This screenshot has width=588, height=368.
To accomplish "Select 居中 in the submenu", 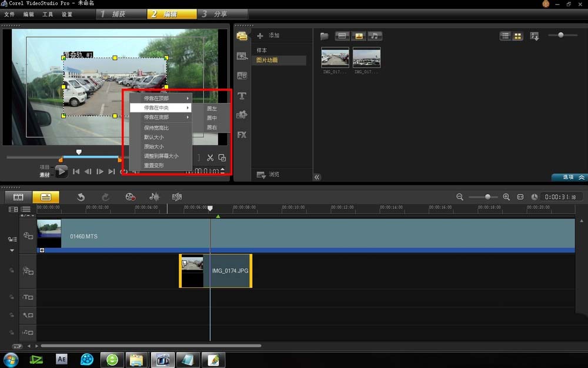I will click(212, 118).
